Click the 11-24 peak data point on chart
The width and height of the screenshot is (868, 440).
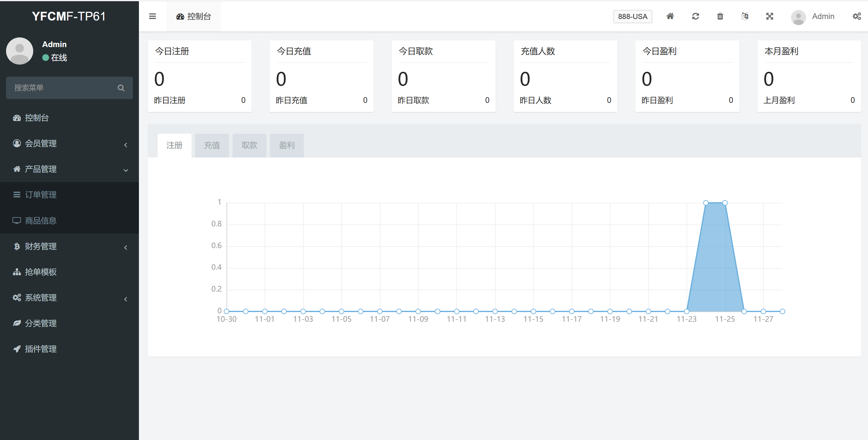[706, 203]
